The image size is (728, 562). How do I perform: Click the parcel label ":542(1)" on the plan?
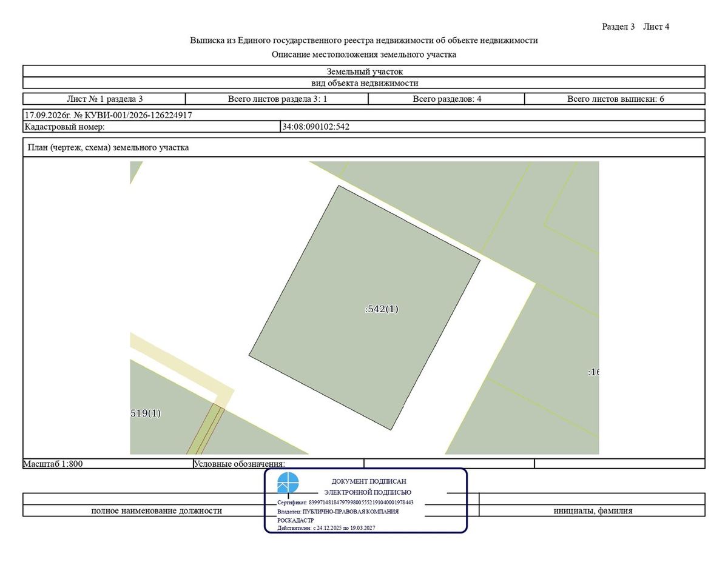382,309
